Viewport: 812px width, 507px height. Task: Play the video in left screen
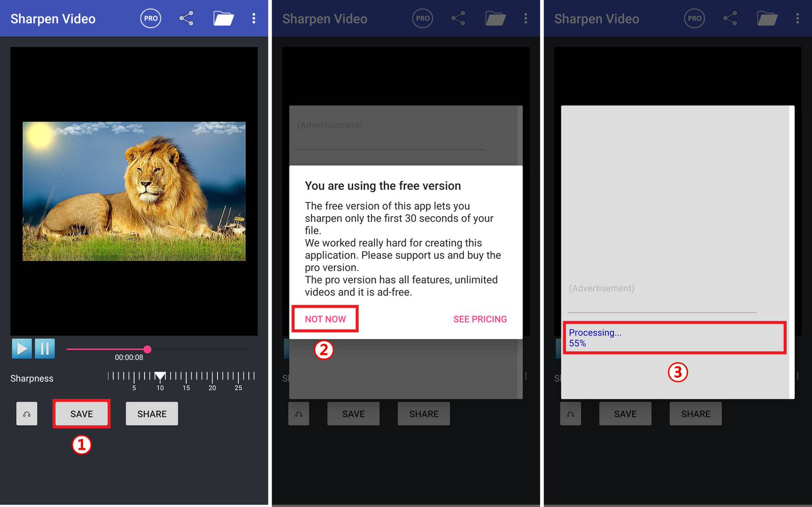[x=22, y=349]
